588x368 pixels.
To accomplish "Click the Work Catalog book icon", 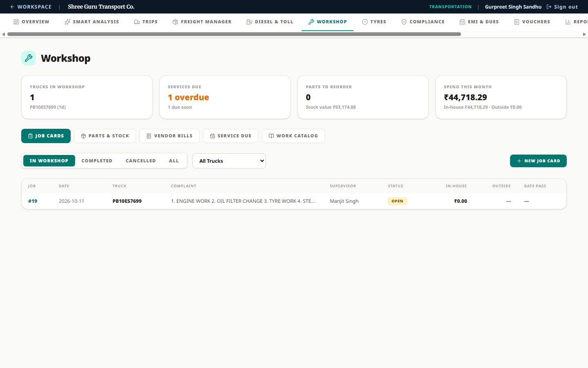I will click(x=271, y=136).
